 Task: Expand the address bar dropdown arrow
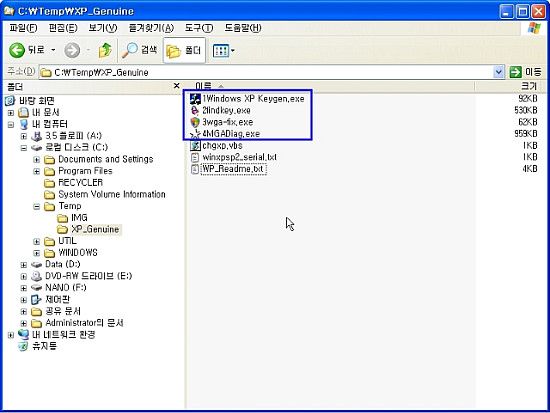(x=498, y=72)
